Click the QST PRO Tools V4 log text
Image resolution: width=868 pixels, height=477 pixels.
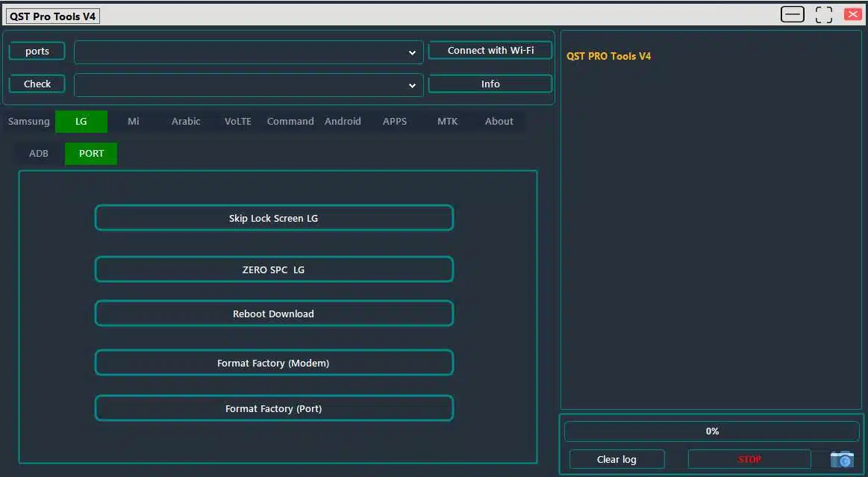click(608, 56)
